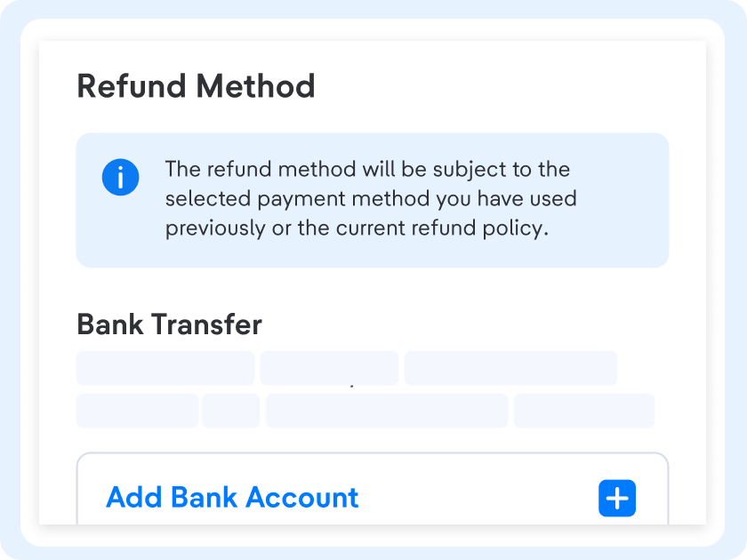Image resolution: width=747 pixels, height=560 pixels.
Task: Click the plus icon next to Add Bank Account
Action: click(617, 498)
